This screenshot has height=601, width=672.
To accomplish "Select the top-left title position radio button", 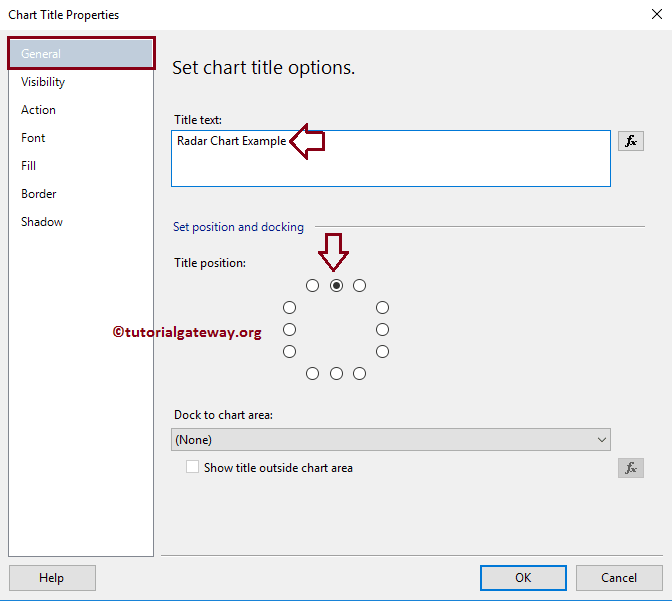I will pos(313,286).
